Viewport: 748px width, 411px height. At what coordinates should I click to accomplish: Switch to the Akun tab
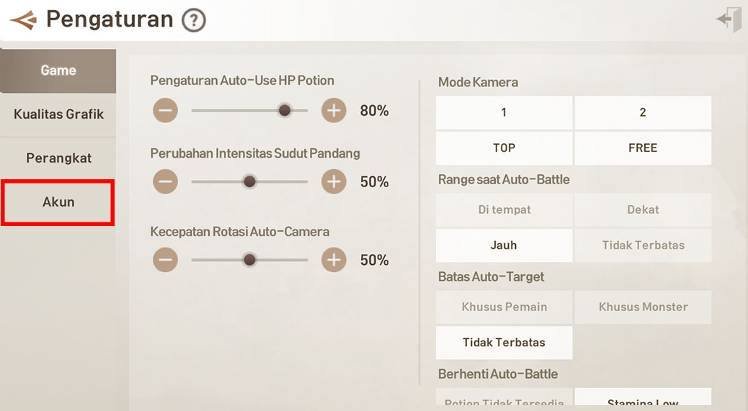click(x=58, y=202)
